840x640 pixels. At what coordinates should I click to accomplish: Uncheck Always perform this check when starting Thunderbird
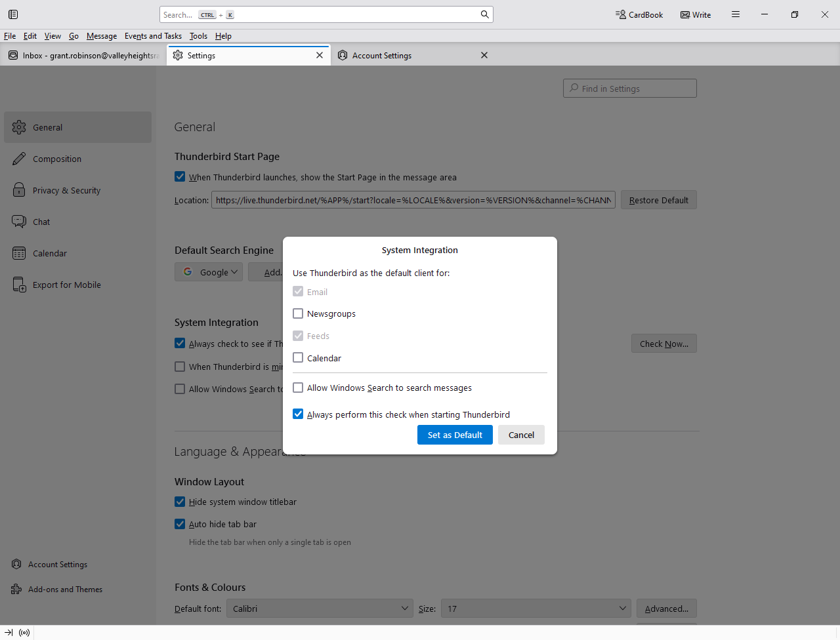(x=298, y=414)
